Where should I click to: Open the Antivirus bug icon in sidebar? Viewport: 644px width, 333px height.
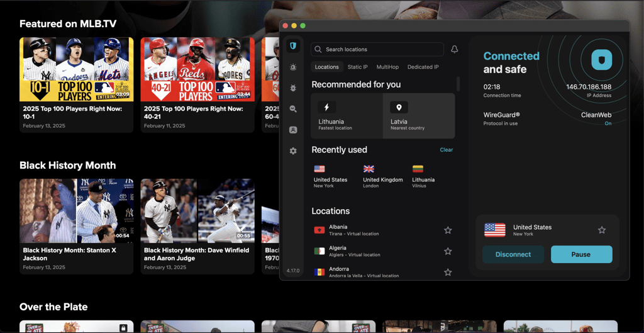[x=293, y=87]
